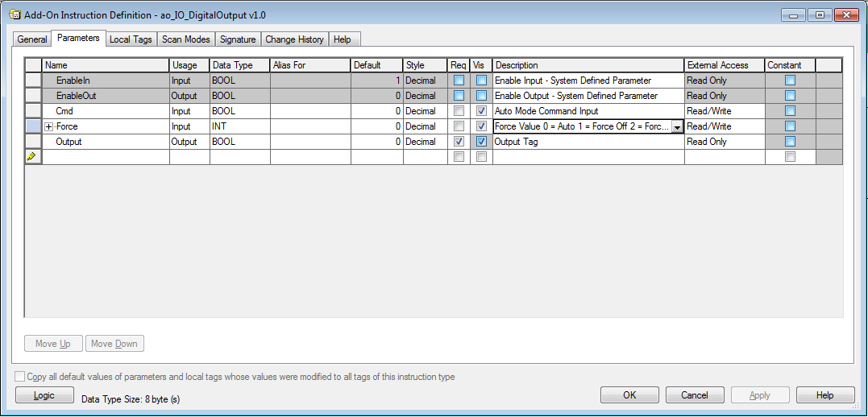868x417 pixels.
Task: Click the Move Down button
Action: point(114,344)
